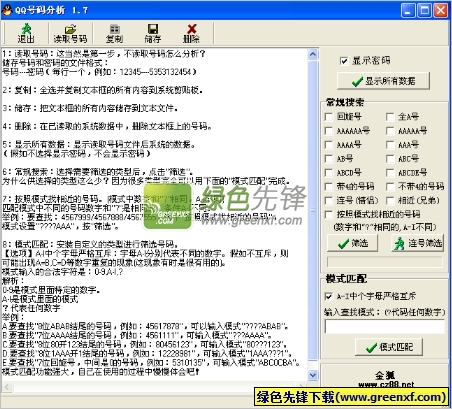Click the 模式匹配 button
Screen dimensions: 452x409
(x=389, y=347)
